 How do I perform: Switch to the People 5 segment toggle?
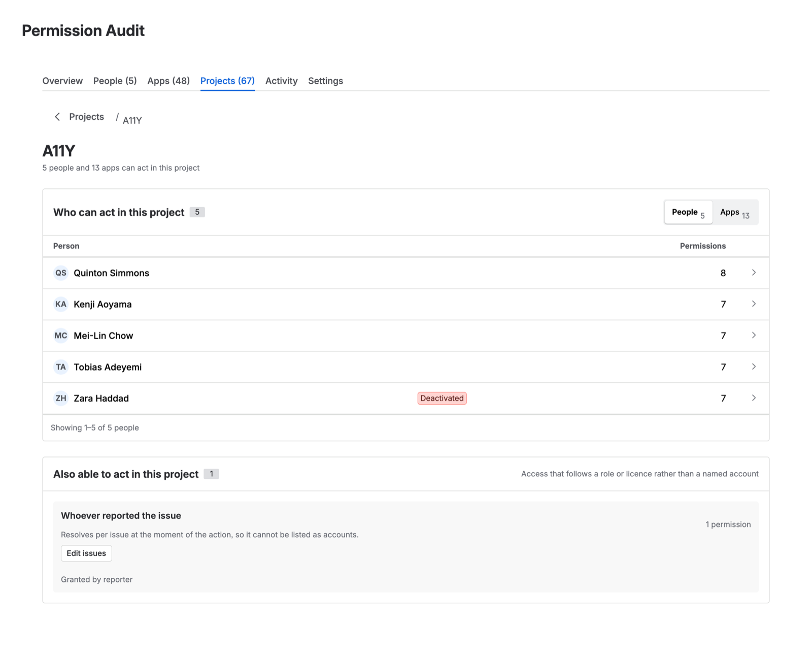click(x=688, y=212)
